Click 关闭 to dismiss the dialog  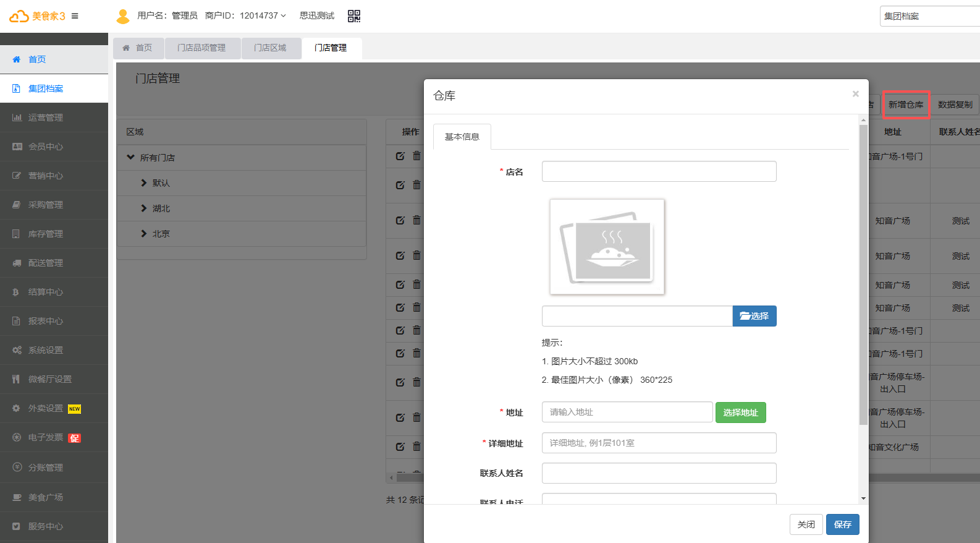(x=806, y=524)
